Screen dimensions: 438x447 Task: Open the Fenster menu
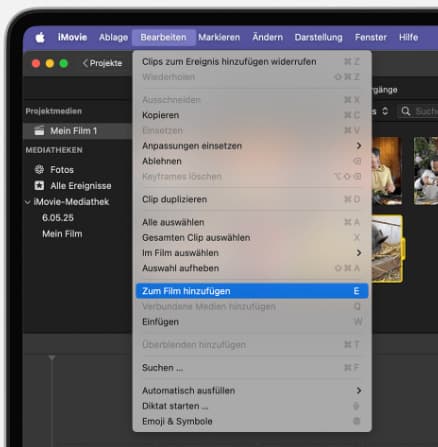coord(371,37)
